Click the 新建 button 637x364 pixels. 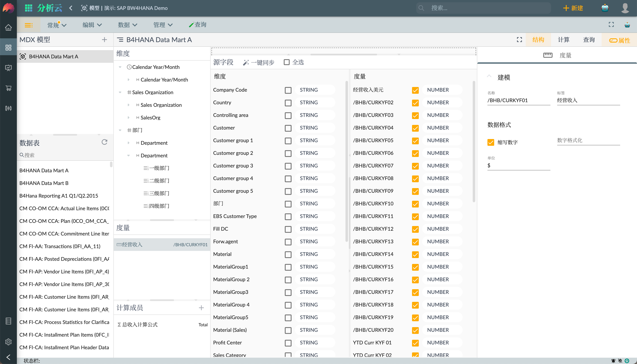tap(573, 8)
